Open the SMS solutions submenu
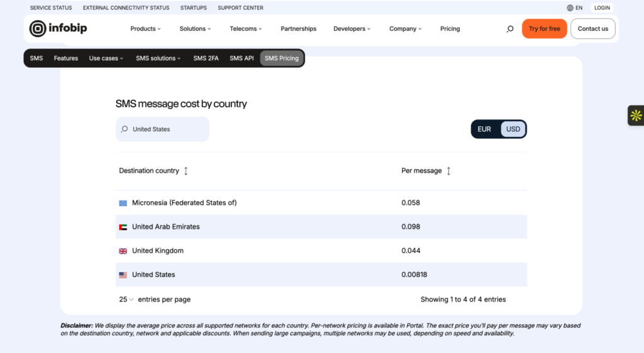The width and height of the screenshot is (644, 353). [x=158, y=58]
